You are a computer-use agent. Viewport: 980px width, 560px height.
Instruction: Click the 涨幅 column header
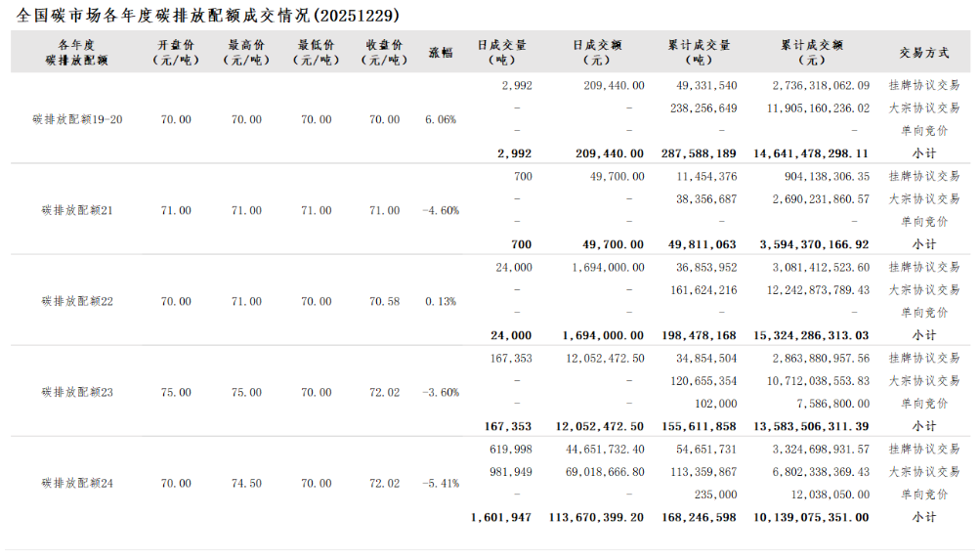pos(441,52)
